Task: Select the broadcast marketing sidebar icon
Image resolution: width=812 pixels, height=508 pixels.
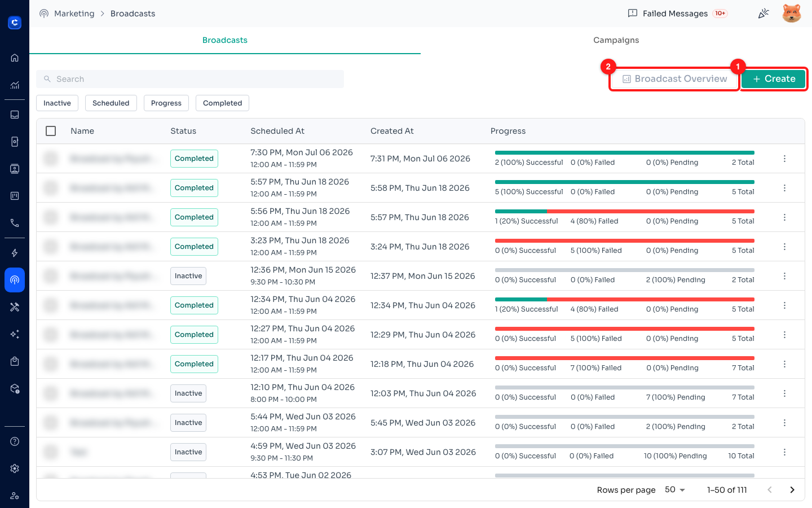Action: [x=15, y=280]
